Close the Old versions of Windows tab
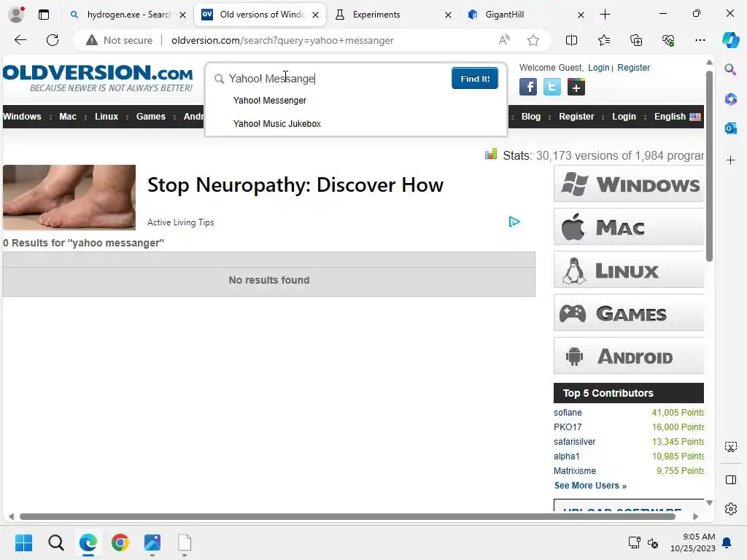The height and width of the screenshot is (560, 747). [315, 15]
